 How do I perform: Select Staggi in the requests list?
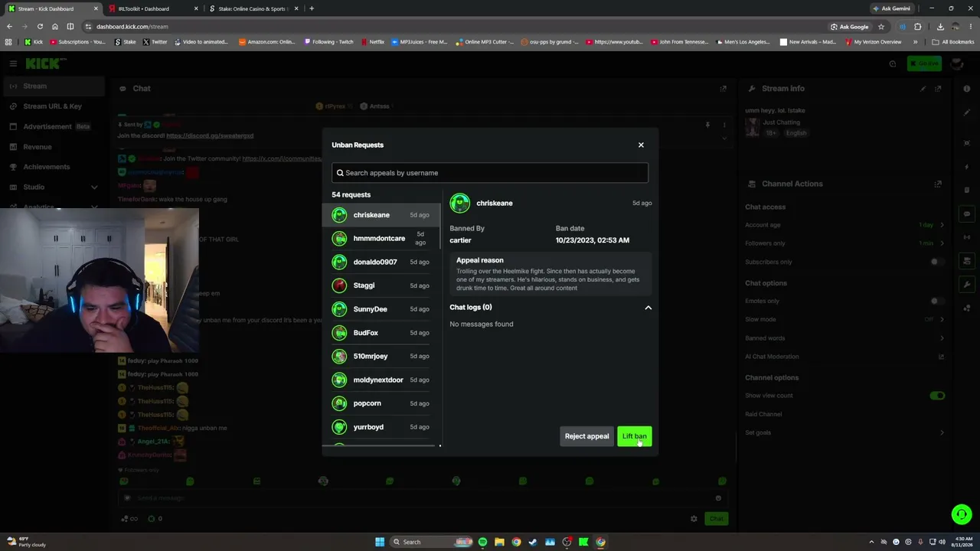click(381, 285)
